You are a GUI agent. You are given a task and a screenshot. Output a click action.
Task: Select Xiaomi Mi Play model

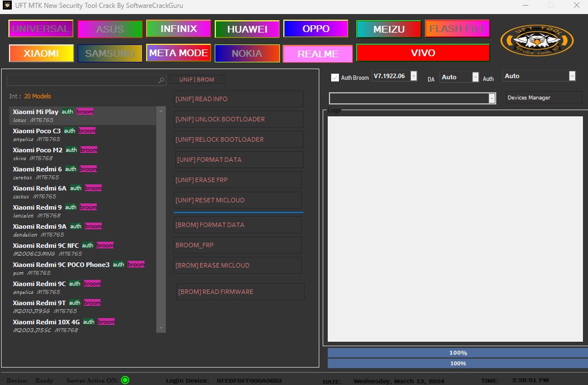click(83, 115)
